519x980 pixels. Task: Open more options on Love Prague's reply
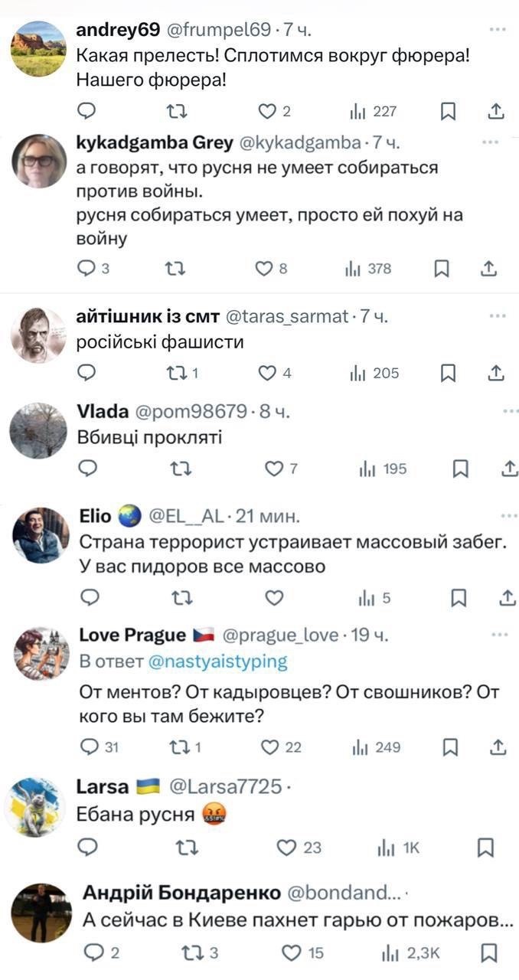pos(499,634)
